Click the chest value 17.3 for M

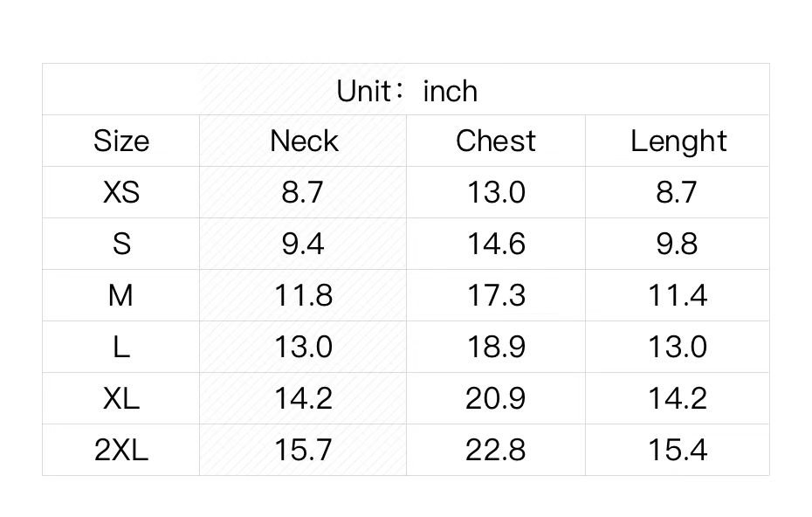[x=496, y=296]
